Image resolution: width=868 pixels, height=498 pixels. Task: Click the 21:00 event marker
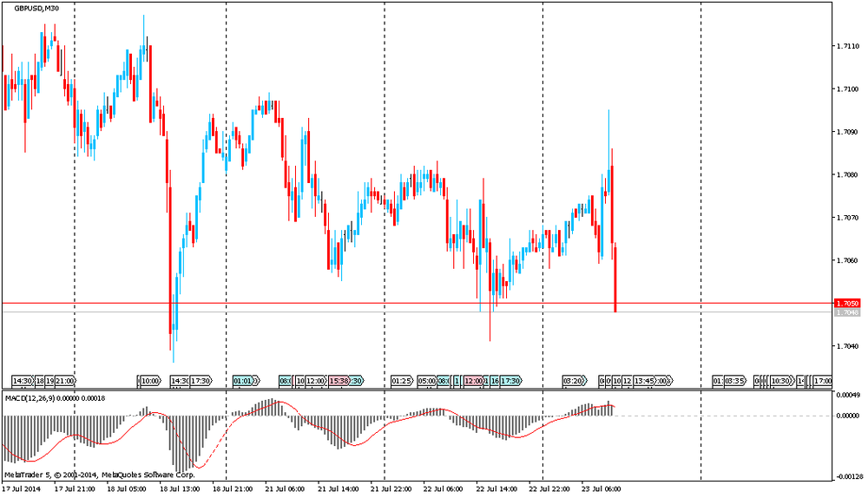66,381
